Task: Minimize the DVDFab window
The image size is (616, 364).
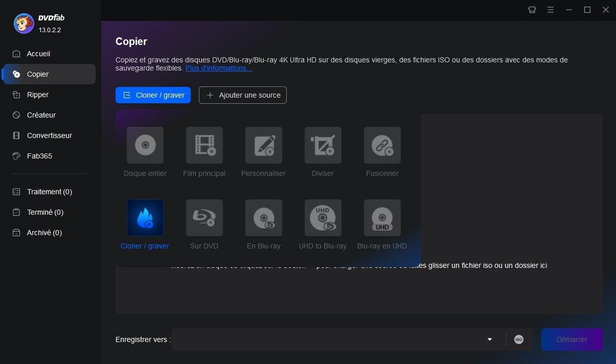Action: [x=569, y=10]
